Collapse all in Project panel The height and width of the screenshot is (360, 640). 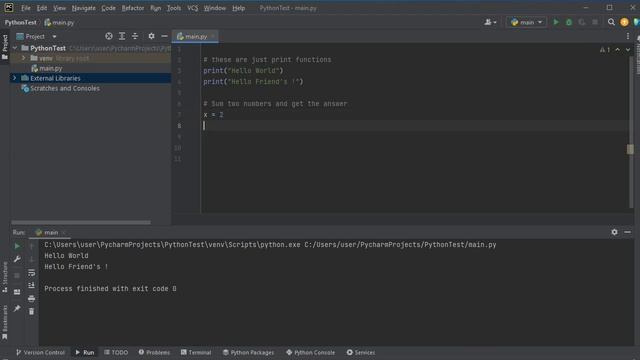(135, 36)
